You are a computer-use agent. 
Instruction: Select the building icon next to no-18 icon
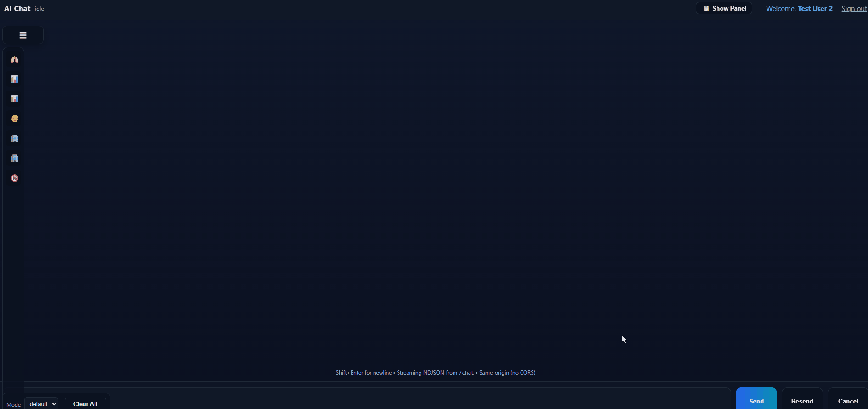[15, 158]
